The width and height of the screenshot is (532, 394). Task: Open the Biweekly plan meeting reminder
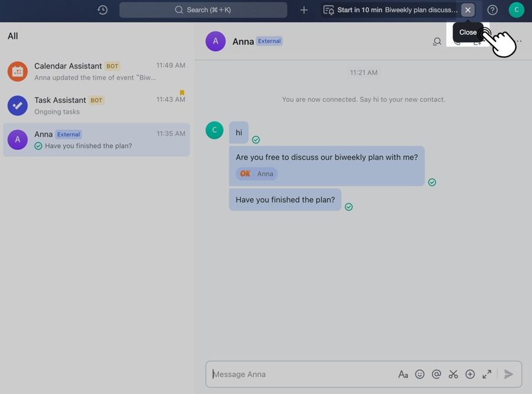(x=395, y=10)
